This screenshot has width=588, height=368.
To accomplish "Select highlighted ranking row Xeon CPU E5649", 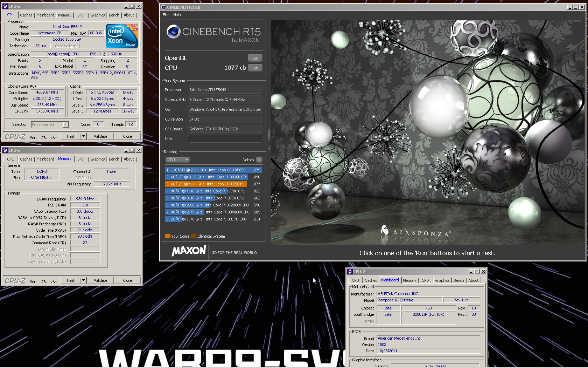I will click(x=213, y=184).
